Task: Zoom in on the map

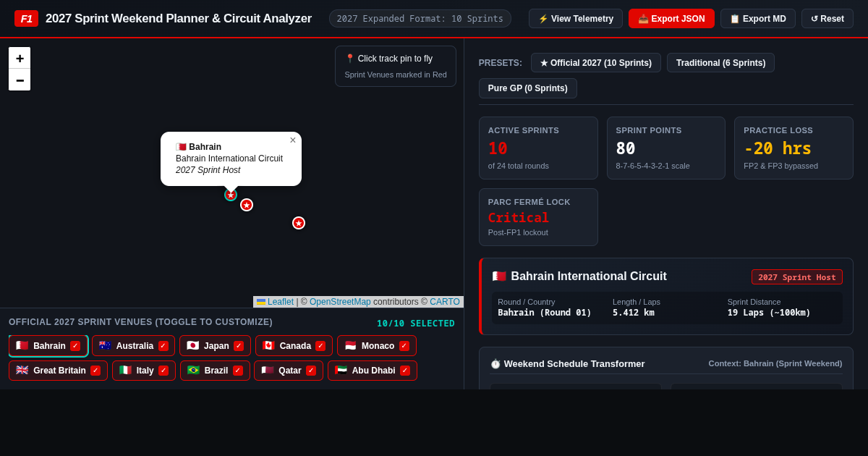Action: [x=20, y=58]
